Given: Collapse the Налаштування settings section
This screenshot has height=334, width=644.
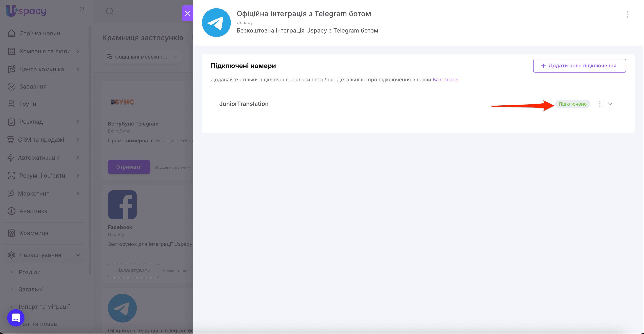Looking at the screenshot, I should 78,255.
